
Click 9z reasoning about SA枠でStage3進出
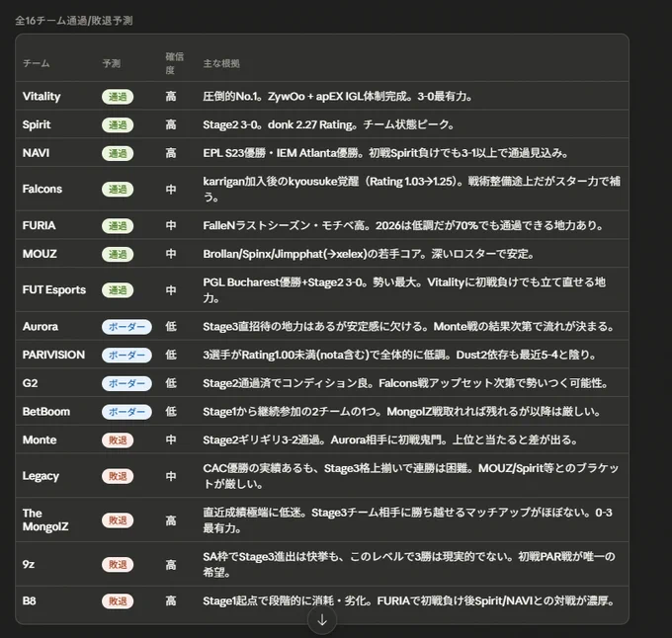(409, 564)
